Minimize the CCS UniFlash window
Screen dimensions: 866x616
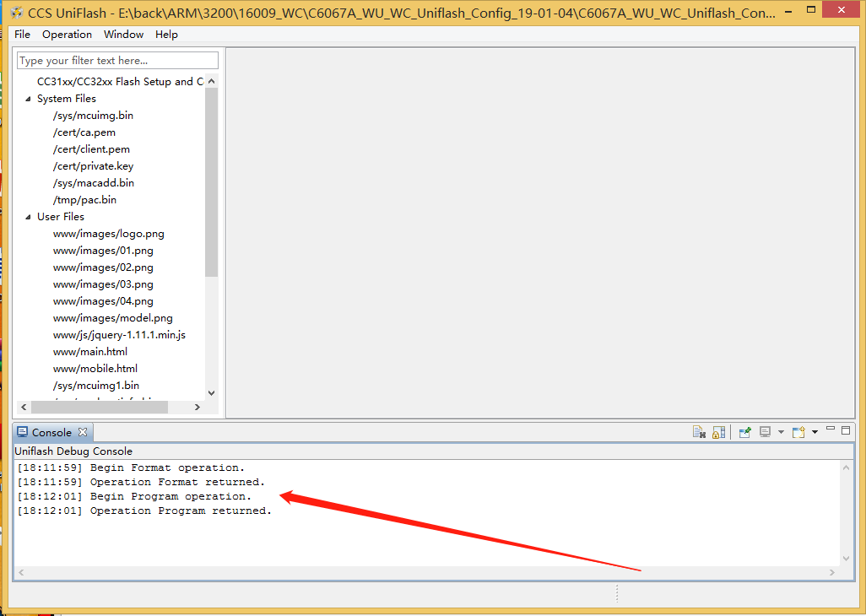[x=788, y=10]
